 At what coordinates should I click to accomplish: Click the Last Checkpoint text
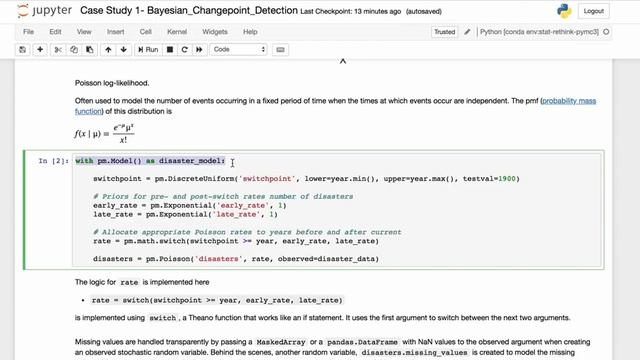(351, 11)
